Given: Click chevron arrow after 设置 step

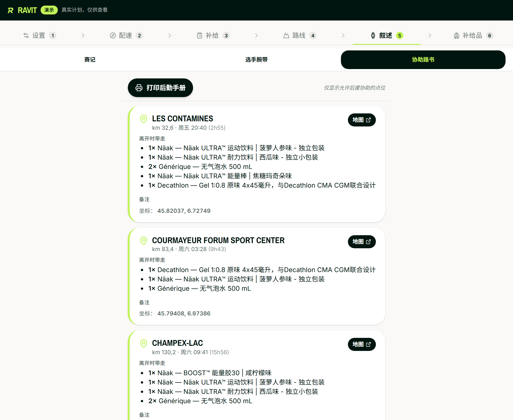Looking at the screenshot, I should click(x=83, y=35).
